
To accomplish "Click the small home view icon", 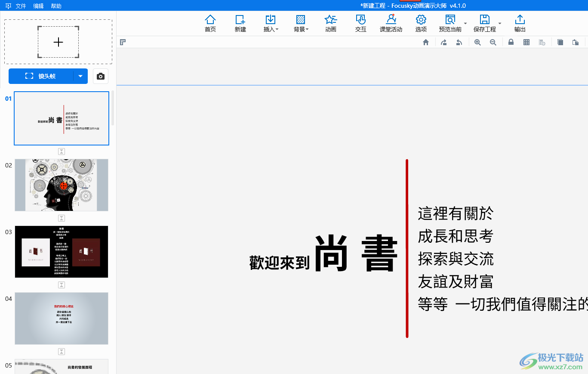I will [426, 42].
